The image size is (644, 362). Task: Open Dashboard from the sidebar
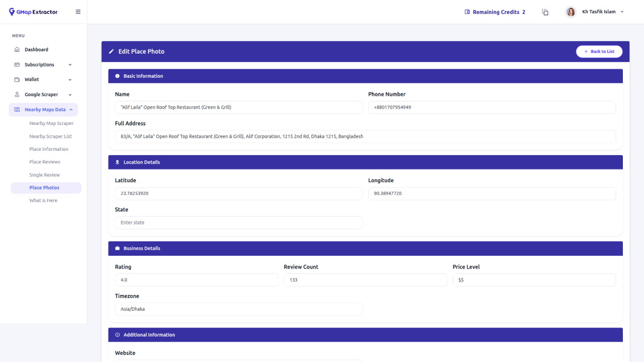(36, 49)
